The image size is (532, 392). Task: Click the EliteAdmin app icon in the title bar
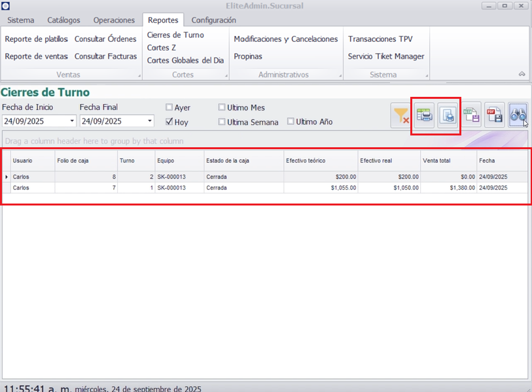[x=6, y=6]
